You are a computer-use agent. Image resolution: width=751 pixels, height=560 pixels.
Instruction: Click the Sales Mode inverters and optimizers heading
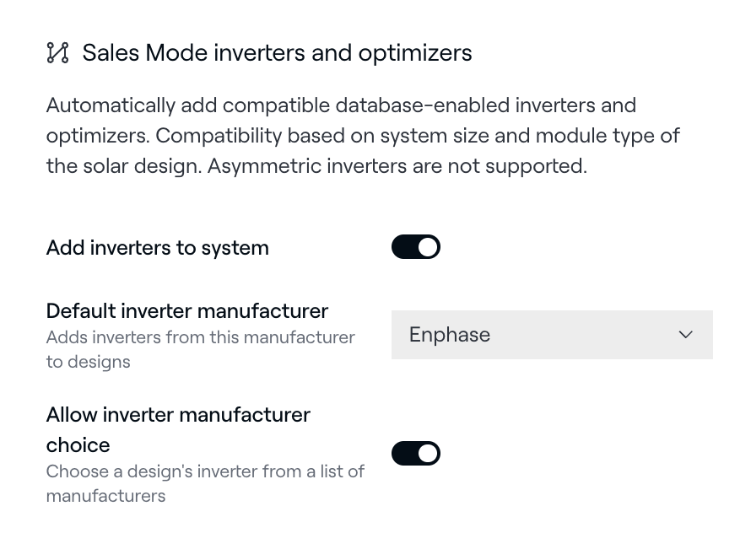(x=276, y=53)
